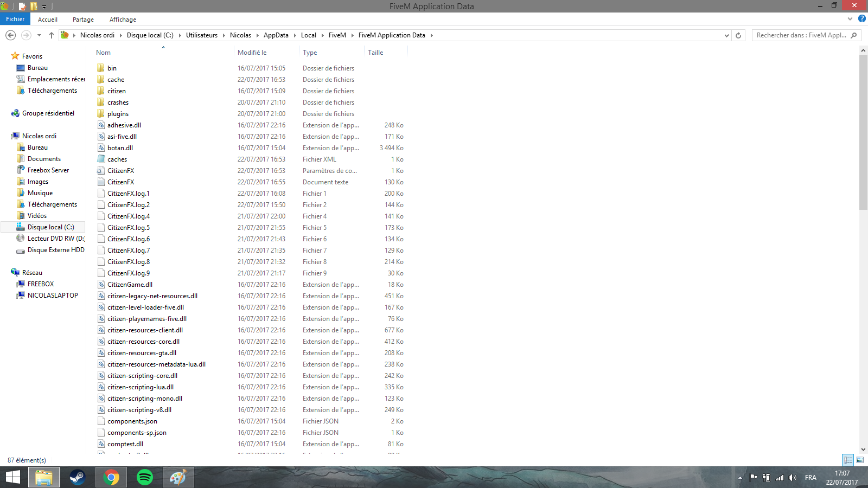Navigate to Local in the address bar
Screen dimensions: 868x488
point(309,35)
